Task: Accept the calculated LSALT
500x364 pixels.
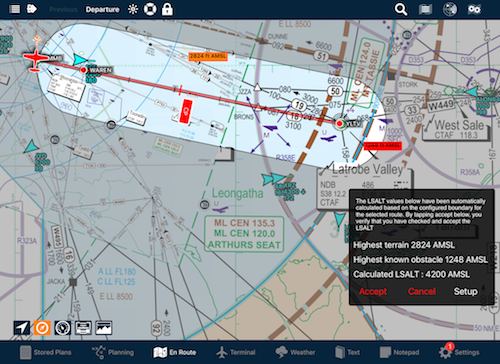Action: click(x=373, y=292)
